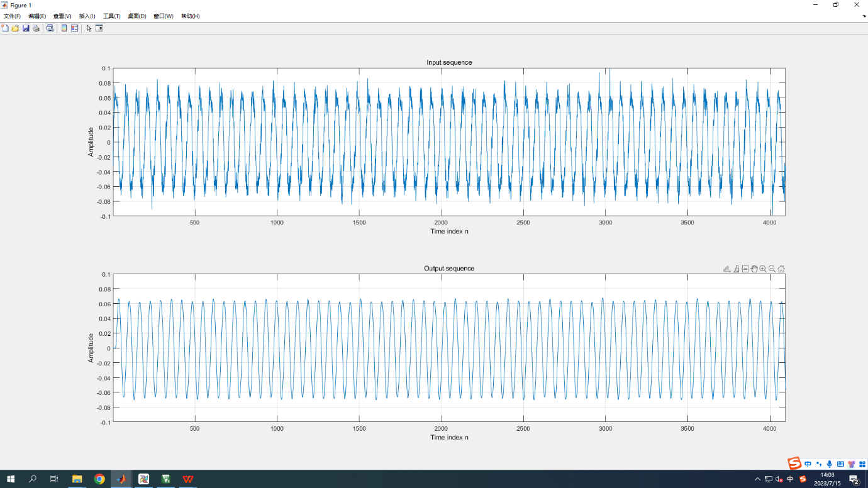This screenshot has height=488, width=868.
Task: Expand the export options on axes toolbar
Action: (x=726, y=269)
